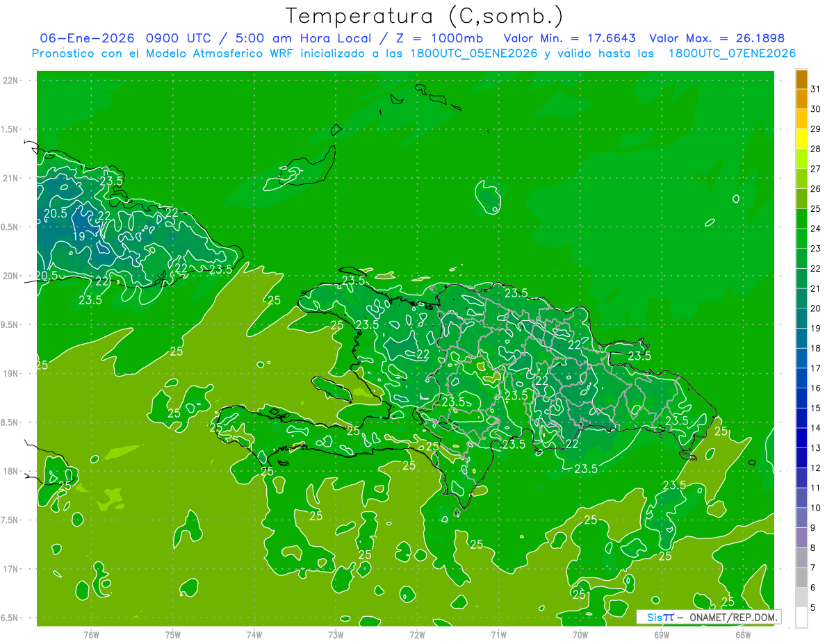Screen dimensions: 834x644
Task: Select the date text '06-Ene-2026 0900 UTC'
Action: tap(125, 38)
